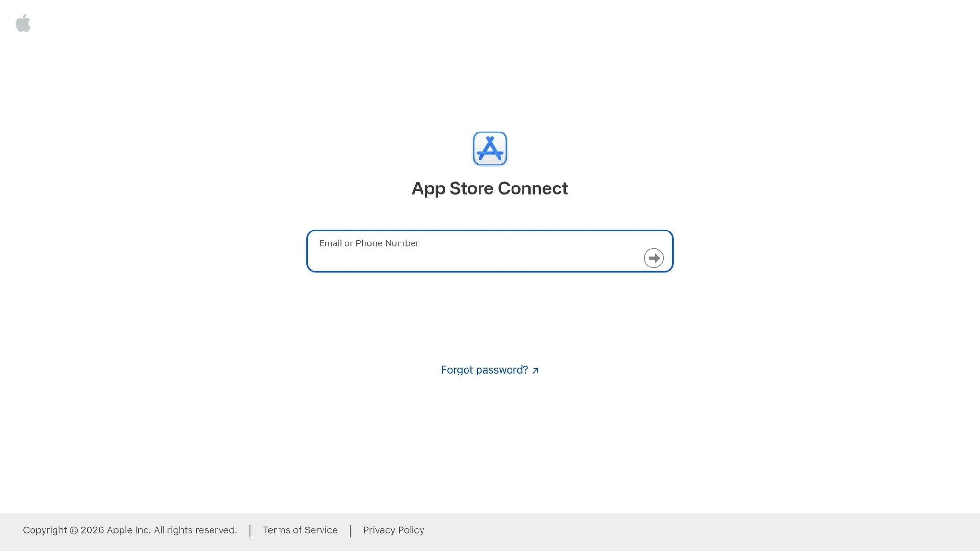Click the App Store Connect heading
The height and width of the screenshot is (551, 980).
pos(490,188)
